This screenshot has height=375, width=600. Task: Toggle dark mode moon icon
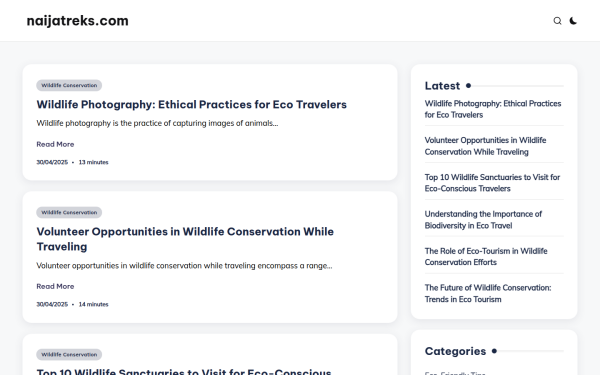click(573, 21)
